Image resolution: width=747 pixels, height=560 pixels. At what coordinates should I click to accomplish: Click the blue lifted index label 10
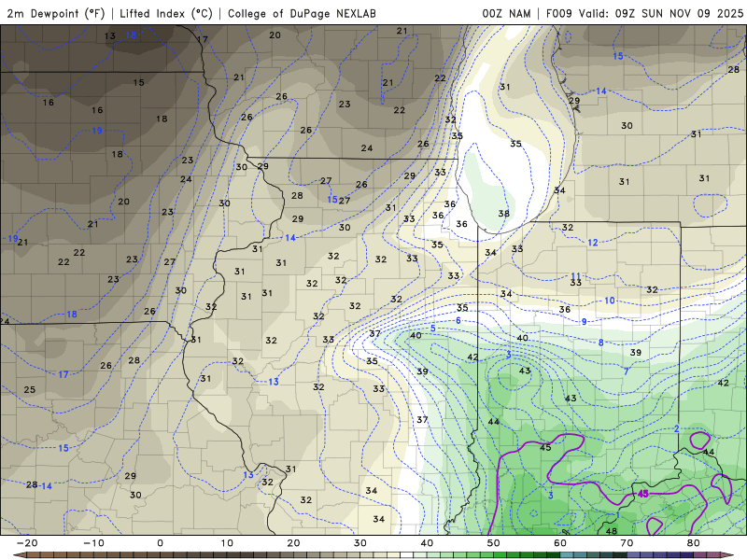(610, 301)
